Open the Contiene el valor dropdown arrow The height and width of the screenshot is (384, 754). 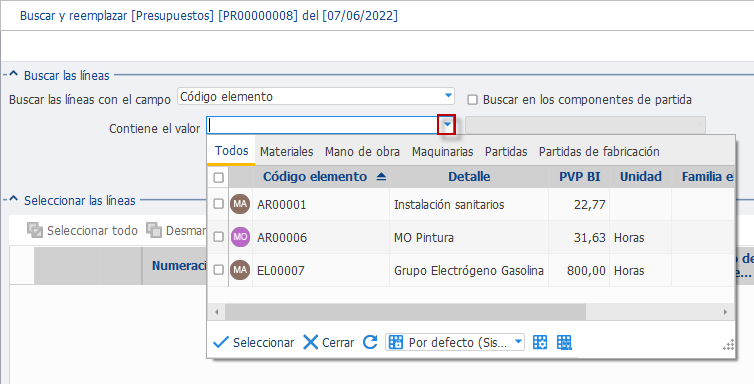click(447, 125)
